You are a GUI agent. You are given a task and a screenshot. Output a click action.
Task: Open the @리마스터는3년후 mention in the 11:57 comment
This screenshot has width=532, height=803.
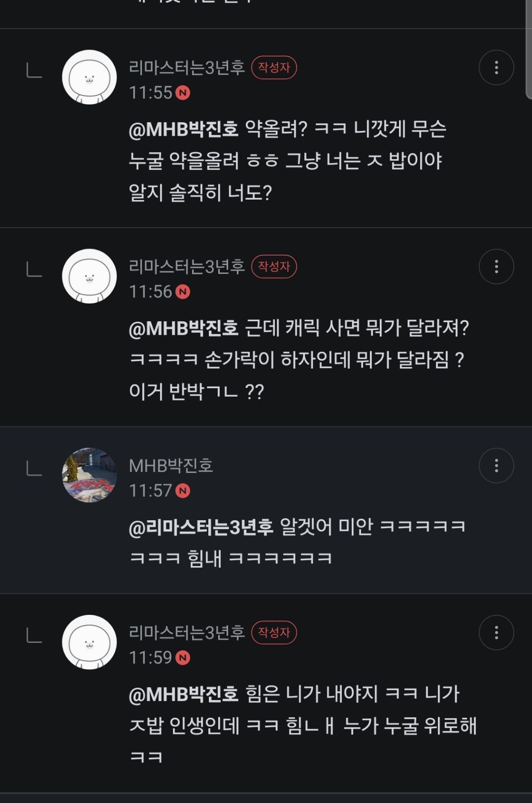click(x=201, y=528)
